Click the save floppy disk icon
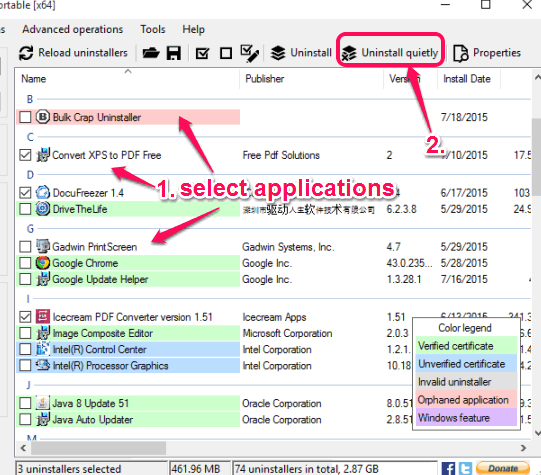The height and width of the screenshot is (475, 541). point(174,53)
